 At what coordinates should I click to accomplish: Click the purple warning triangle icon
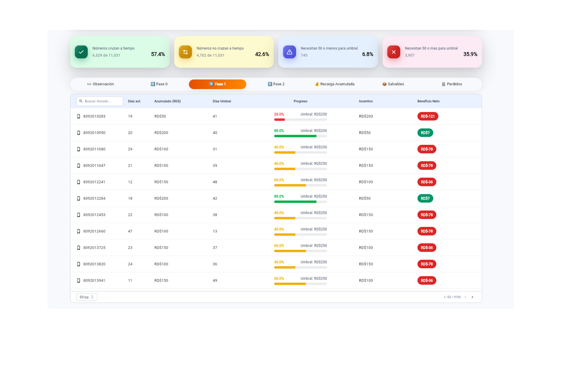[x=289, y=52]
